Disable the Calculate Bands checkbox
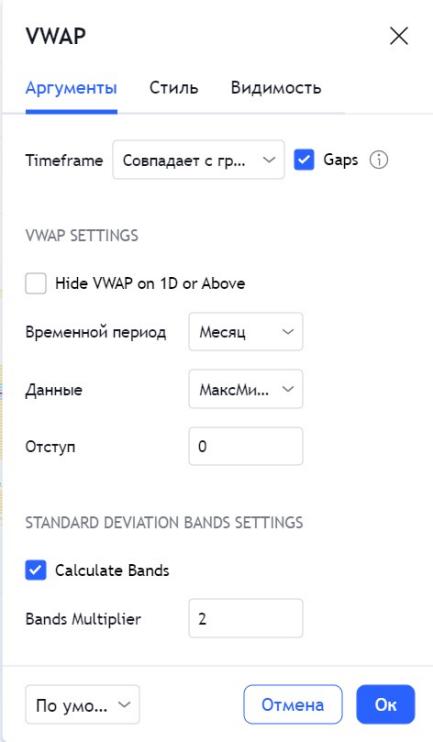The image size is (433, 742). [36, 570]
